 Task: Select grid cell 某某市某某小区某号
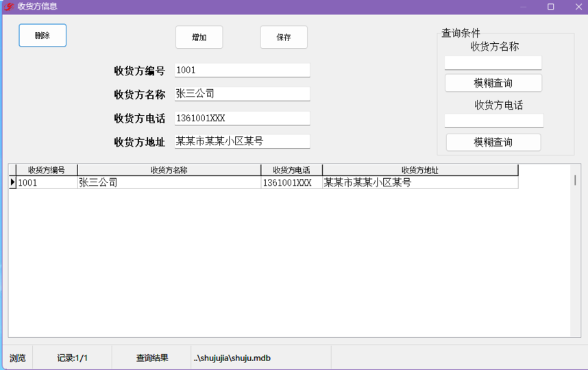420,182
